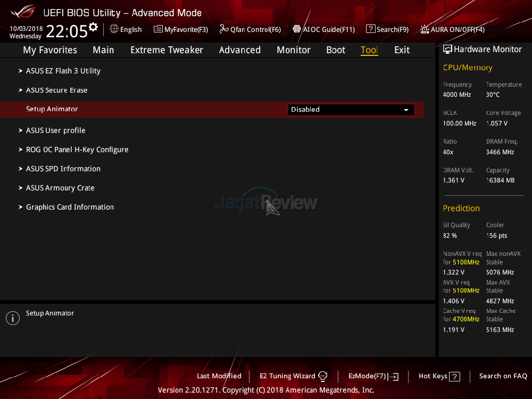Open Qfan Control(F6)
The image size is (532, 399).
255,29
